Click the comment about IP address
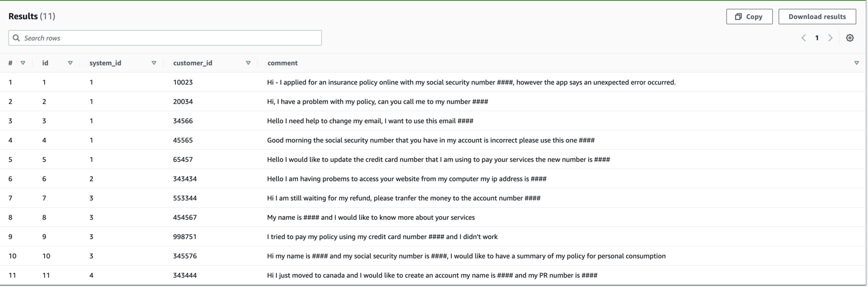Screen dimensions: 868x287 click(407, 179)
